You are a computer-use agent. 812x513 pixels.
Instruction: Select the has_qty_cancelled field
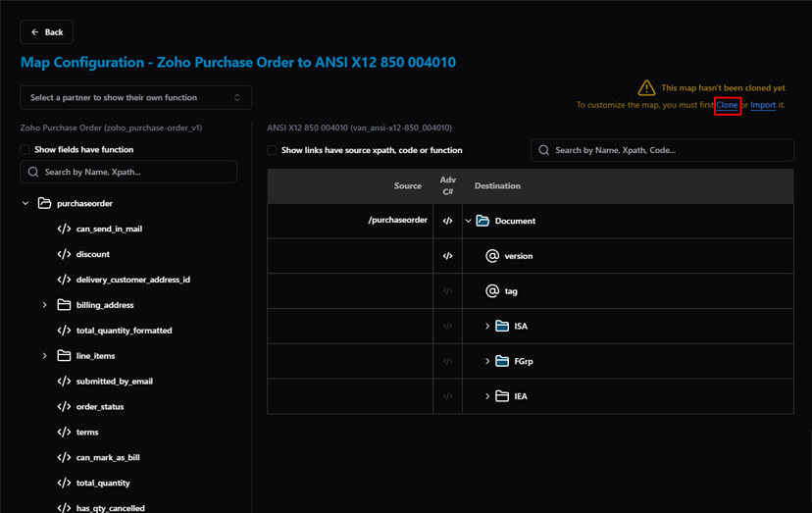tap(110, 508)
